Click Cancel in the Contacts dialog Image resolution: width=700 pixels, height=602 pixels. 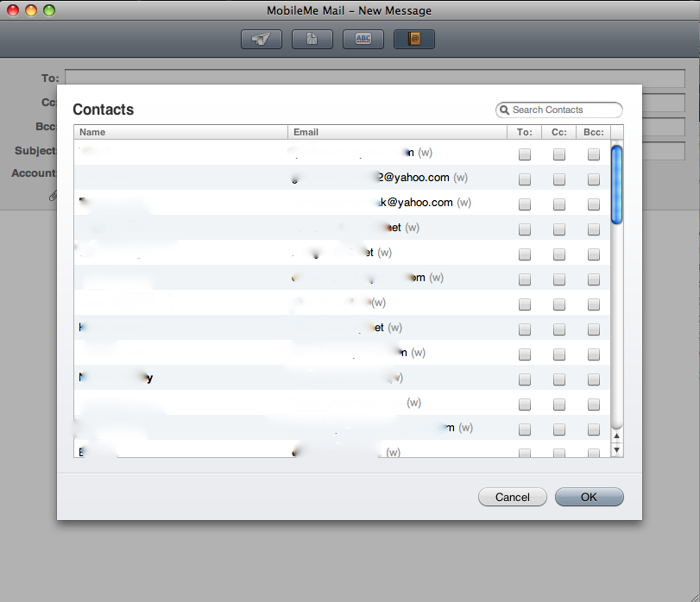pos(513,497)
